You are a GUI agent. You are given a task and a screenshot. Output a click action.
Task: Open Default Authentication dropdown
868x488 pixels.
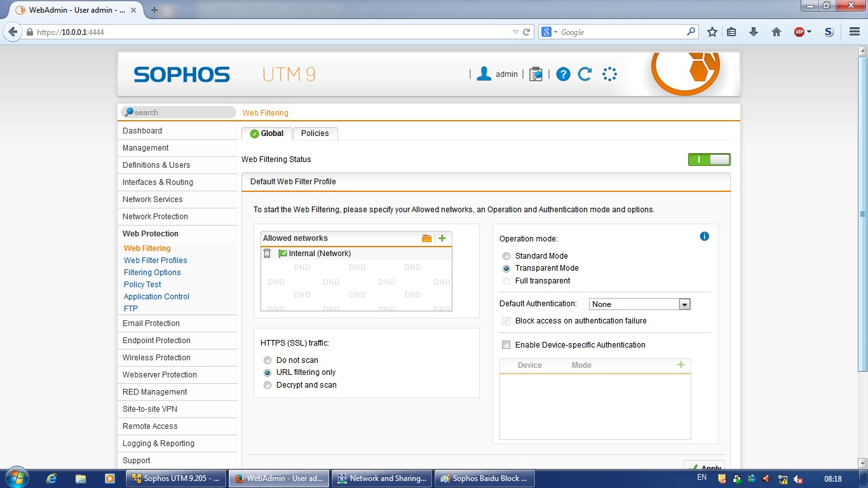pyautogui.click(x=640, y=304)
